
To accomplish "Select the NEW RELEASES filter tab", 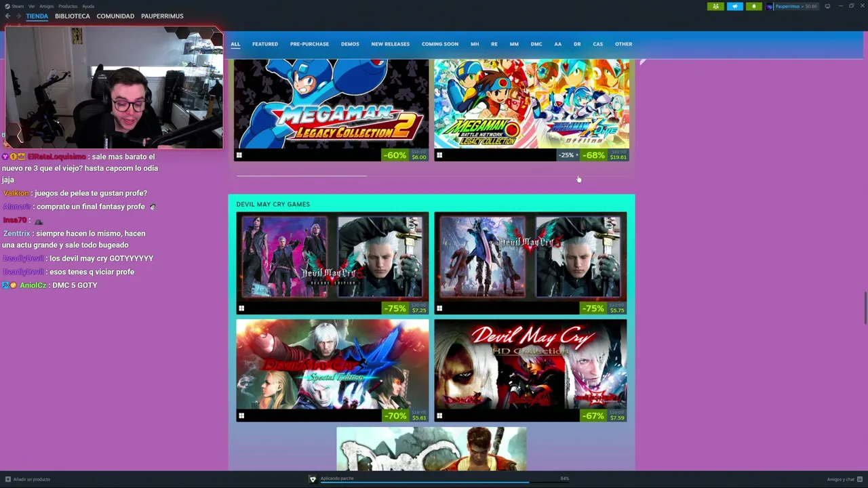I will coord(391,44).
